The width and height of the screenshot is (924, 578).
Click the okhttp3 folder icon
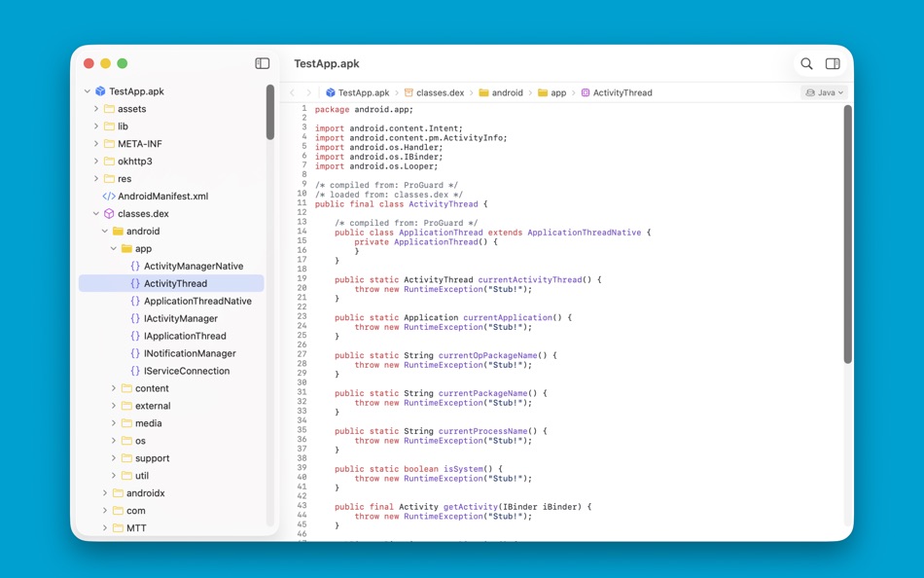tap(109, 161)
